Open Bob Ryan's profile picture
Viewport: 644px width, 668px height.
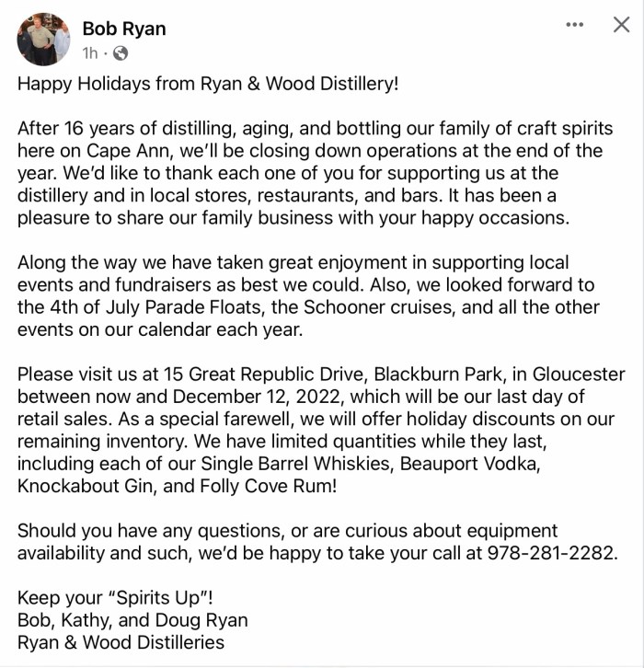(44, 40)
